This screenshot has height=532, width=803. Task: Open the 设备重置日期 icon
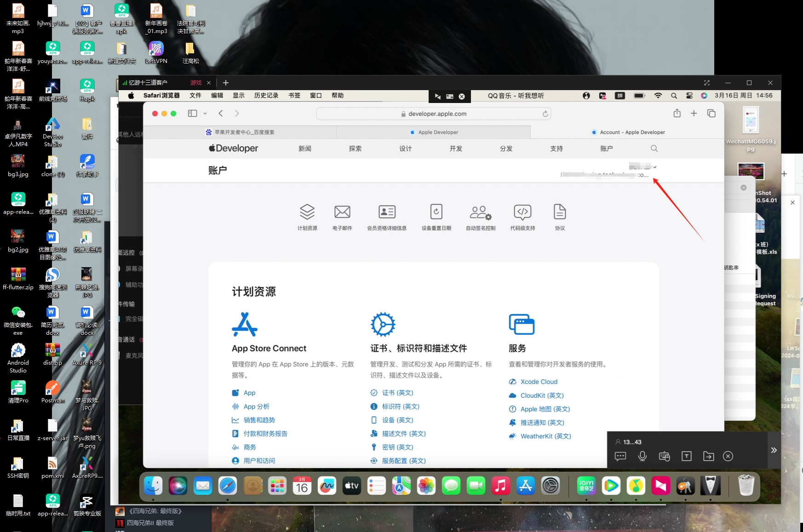[x=436, y=212]
